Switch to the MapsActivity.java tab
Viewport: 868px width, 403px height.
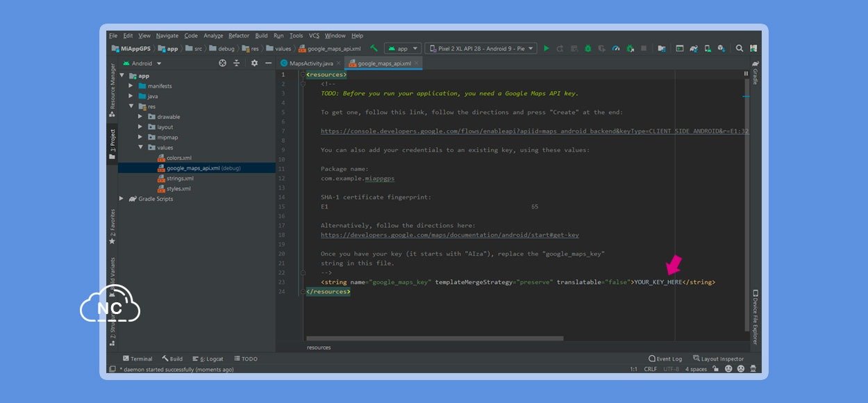311,63
